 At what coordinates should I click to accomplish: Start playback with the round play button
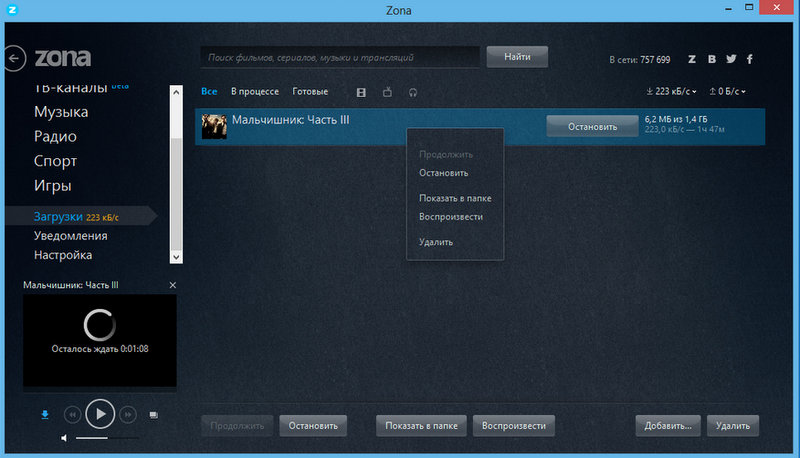(100, 414)
